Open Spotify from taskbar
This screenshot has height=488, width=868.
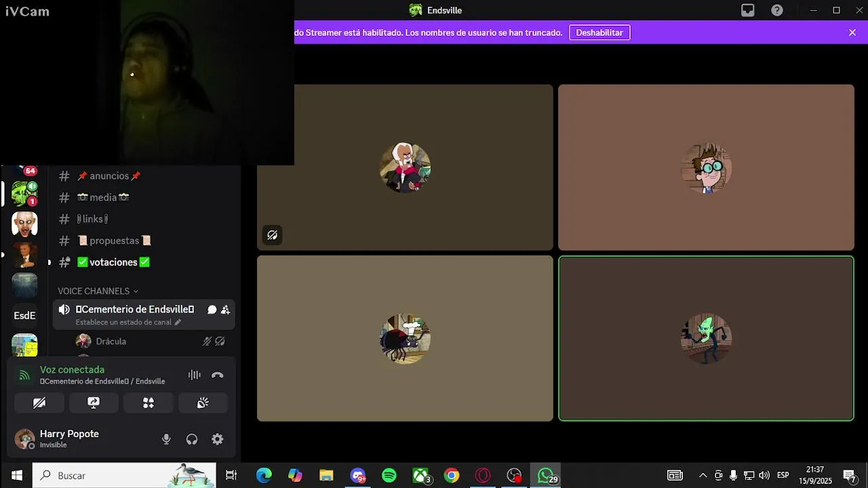click(x=389, y=475)
